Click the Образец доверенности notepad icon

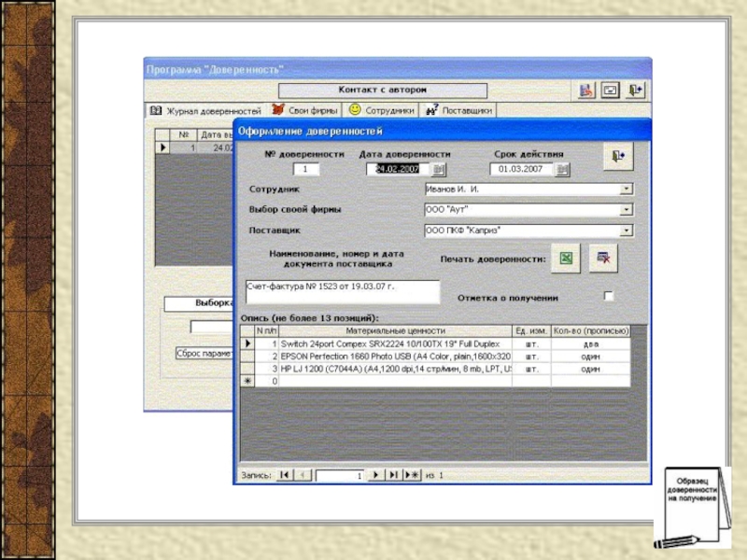click(692, 507)
